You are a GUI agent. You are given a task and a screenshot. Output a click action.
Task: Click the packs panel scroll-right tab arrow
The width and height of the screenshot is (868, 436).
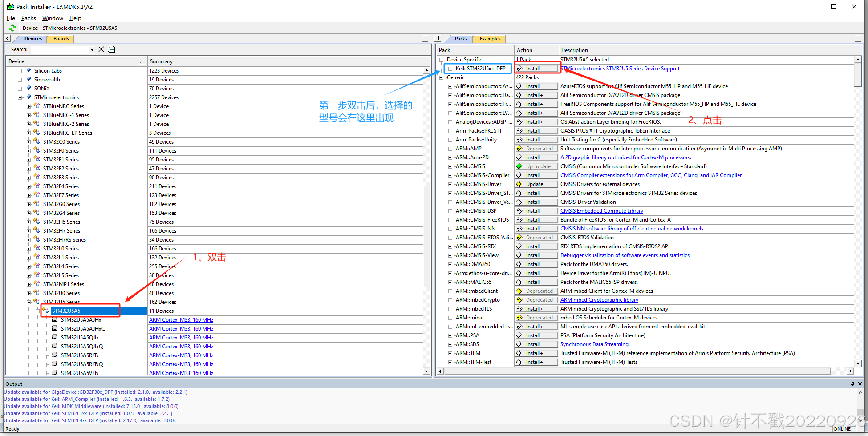[x=858, y=39]
